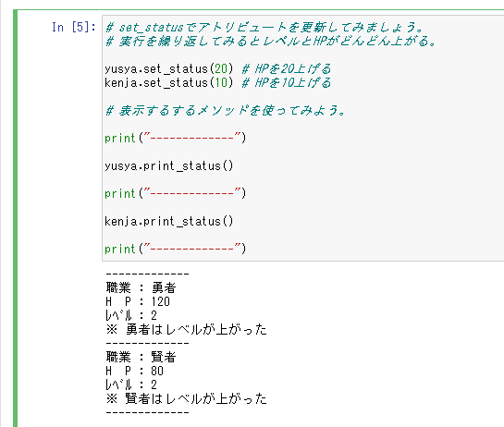Click the blank line under the '# 実行を繰り返して' comment

pos(302,55)
